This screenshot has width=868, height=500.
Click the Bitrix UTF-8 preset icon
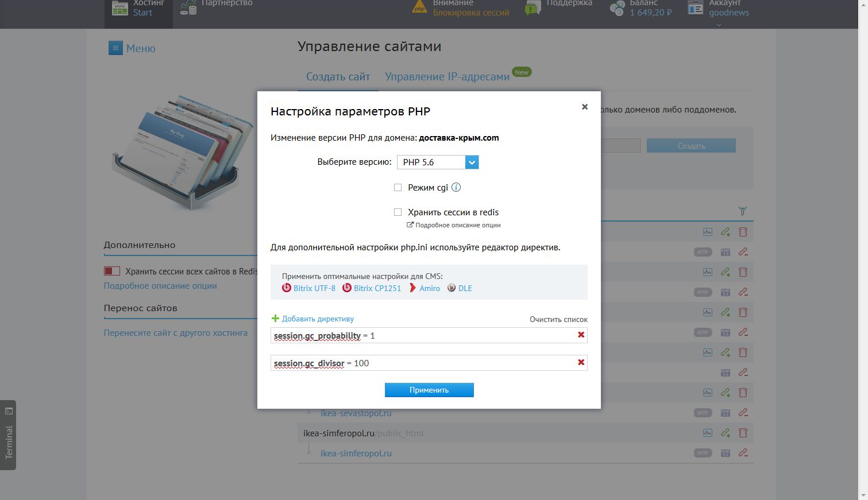coord(287,288)
